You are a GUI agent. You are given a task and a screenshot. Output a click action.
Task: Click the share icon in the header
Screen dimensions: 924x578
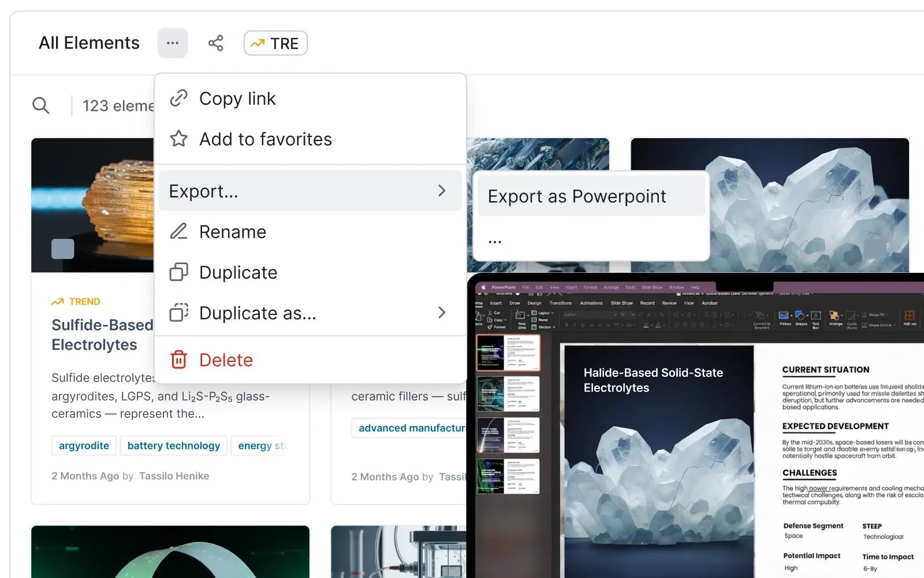[215, 43]
